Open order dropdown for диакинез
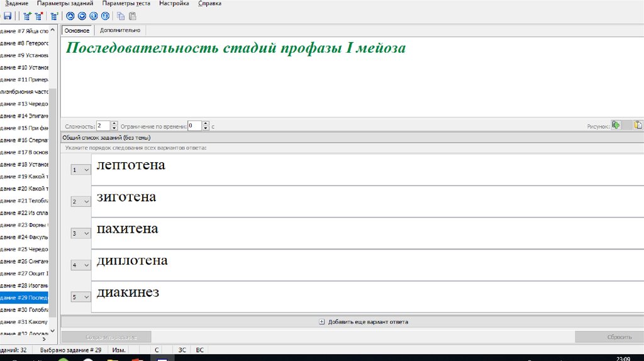 (81, 297)
